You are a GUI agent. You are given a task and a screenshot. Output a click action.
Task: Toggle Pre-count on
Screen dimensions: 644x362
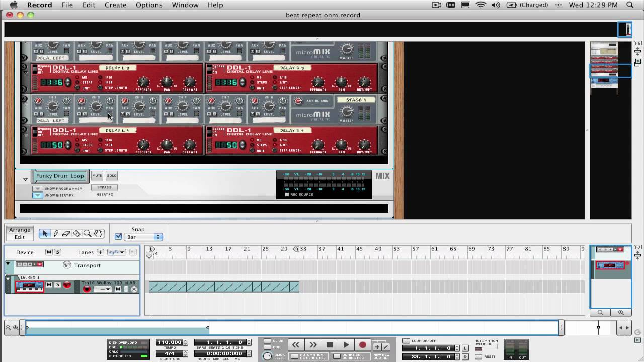[x=267, y=347]
